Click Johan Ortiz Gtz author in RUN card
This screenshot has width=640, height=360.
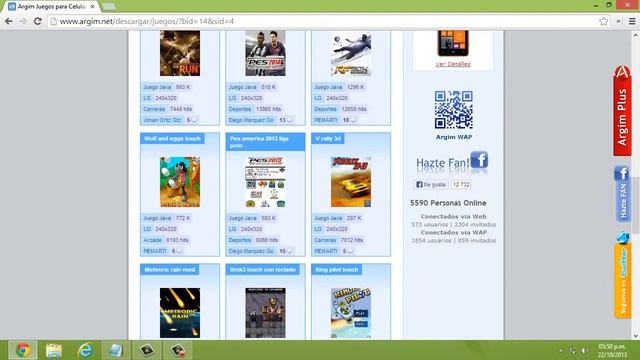pyautogui.click(x=162, y=120)
